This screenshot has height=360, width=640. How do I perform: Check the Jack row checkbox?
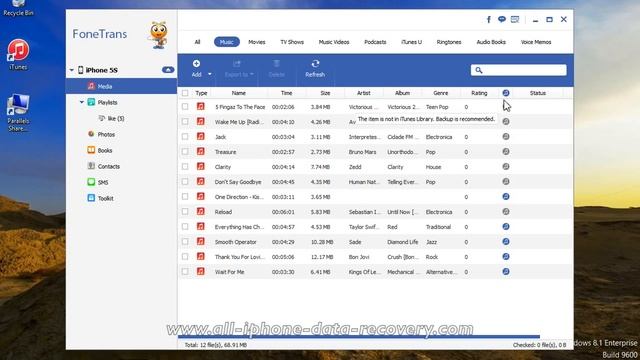[185, 137]
